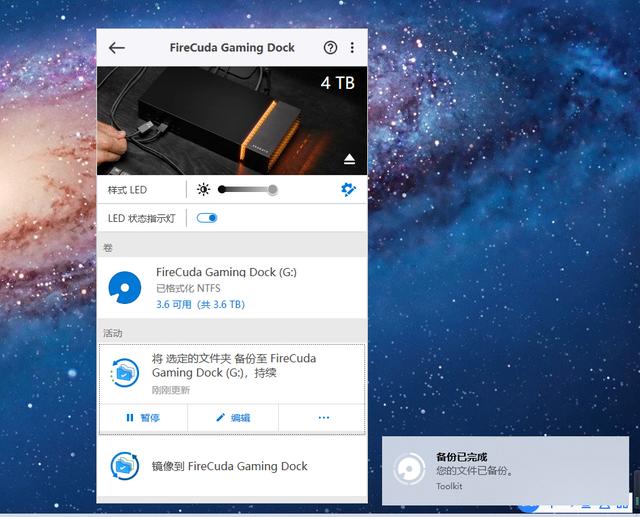The image size is (640, 517).
Task: Click the 4 TB capacity label
Action: (x=338, y=83)
